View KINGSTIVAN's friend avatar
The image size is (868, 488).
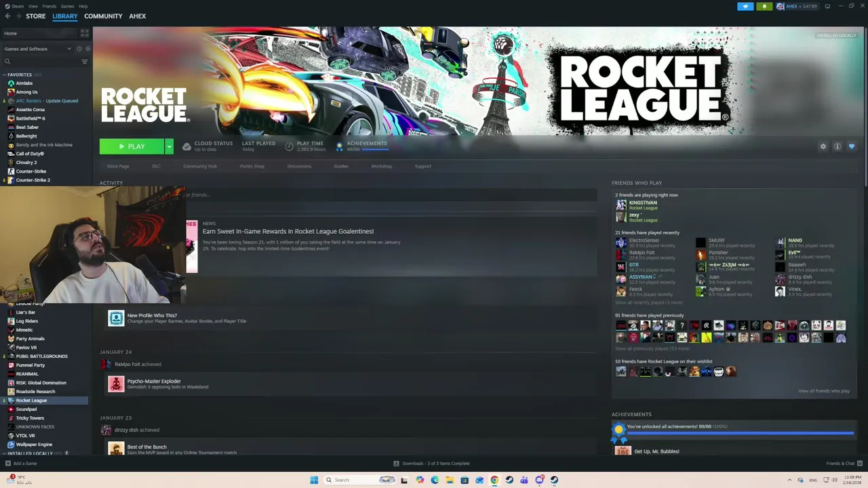click(x=621, y=205)
